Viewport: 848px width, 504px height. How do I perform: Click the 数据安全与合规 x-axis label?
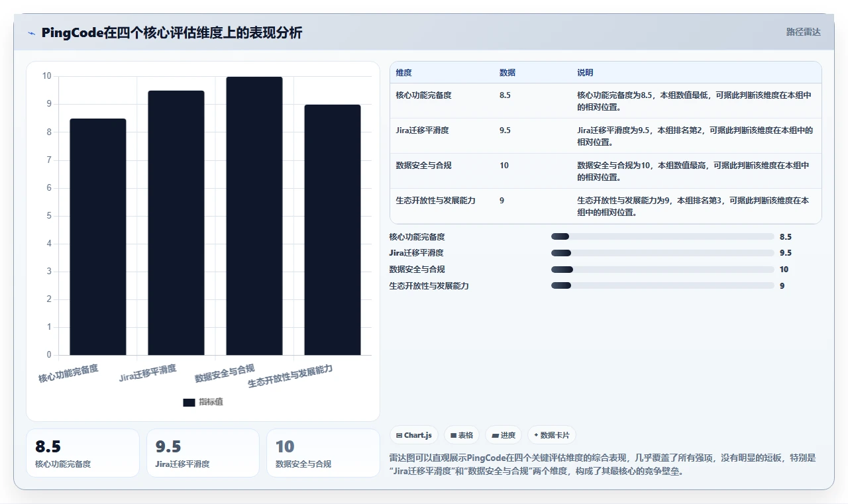coord(225,373)
